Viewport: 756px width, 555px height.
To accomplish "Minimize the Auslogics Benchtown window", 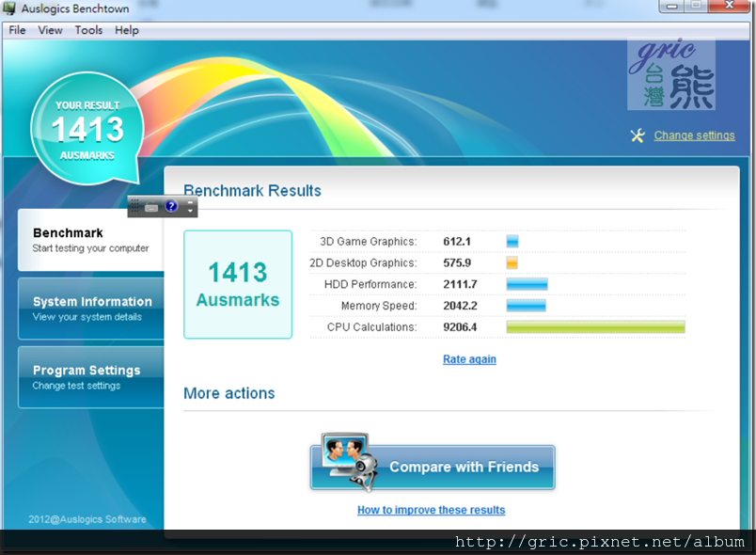I will tap(672, 6).
